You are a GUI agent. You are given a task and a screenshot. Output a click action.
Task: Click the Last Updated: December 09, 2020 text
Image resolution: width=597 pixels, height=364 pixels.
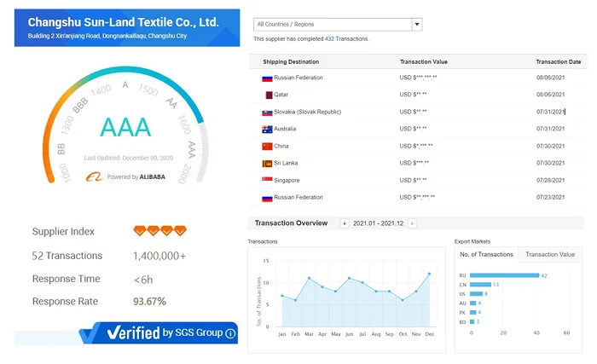pyautogui.click(x=129, y=158)
